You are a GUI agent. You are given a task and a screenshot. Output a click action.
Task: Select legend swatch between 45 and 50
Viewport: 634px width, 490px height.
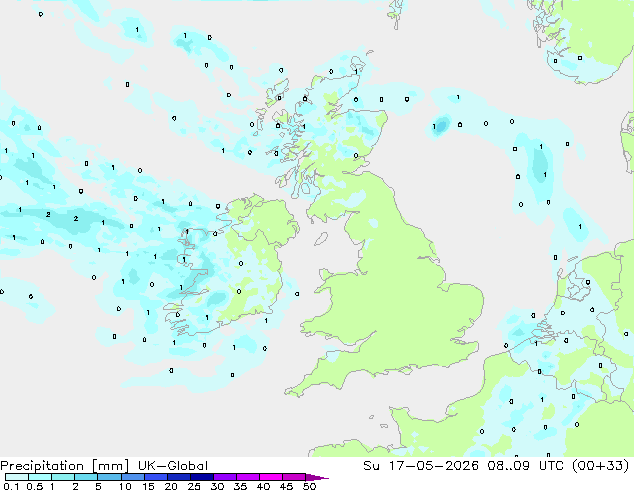point(294,477)
